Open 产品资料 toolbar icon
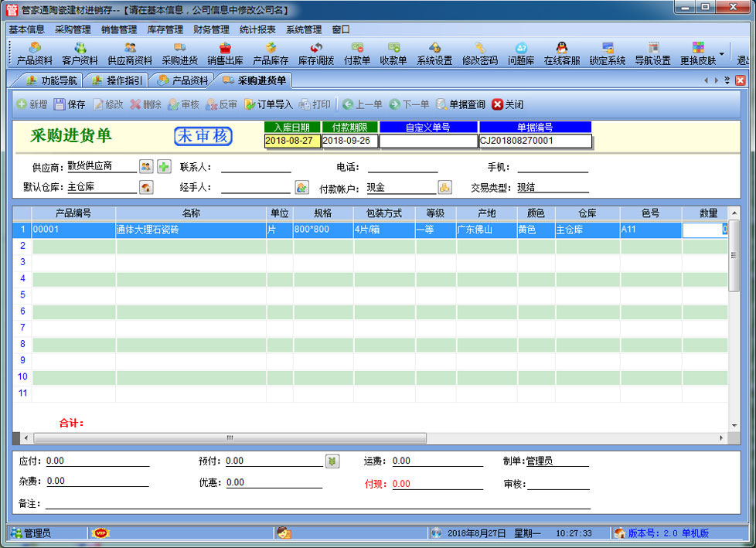 click(x=35, y=53)
